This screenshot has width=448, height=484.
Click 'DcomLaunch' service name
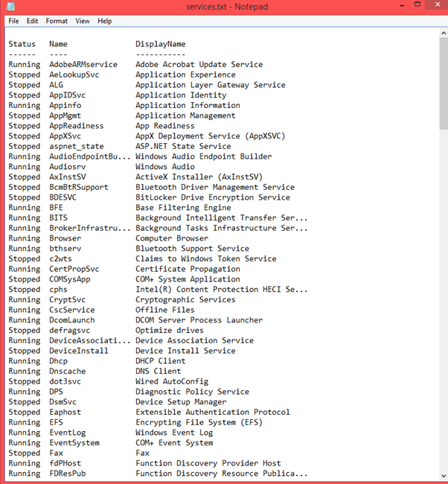(x=72, y=320)
